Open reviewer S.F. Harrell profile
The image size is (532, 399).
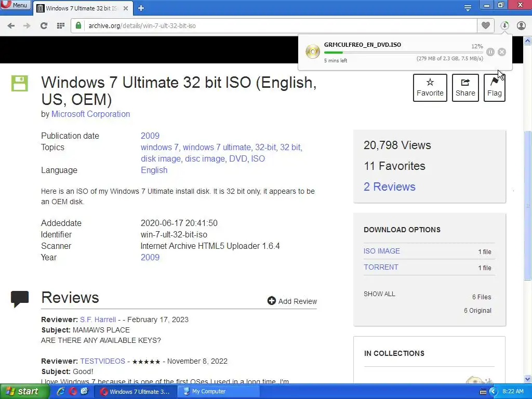[98, 320]
